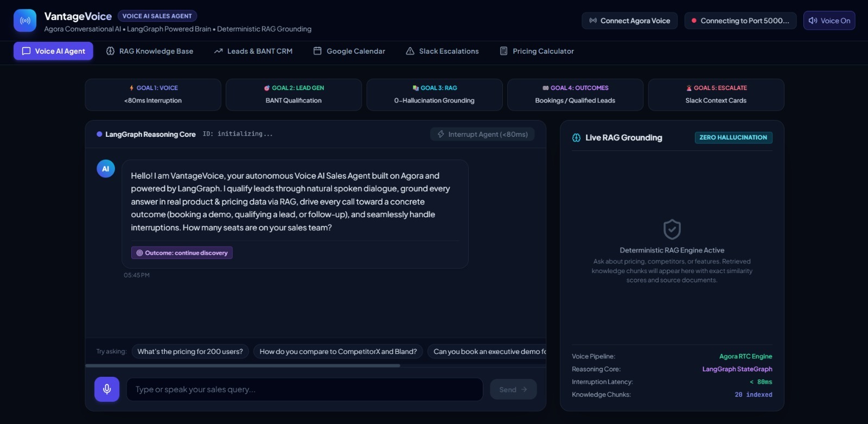This screenshot has width=868, height=424.
Task: Toggle the Voice On button
Action: pyautogui.click(x=829, y=21)
